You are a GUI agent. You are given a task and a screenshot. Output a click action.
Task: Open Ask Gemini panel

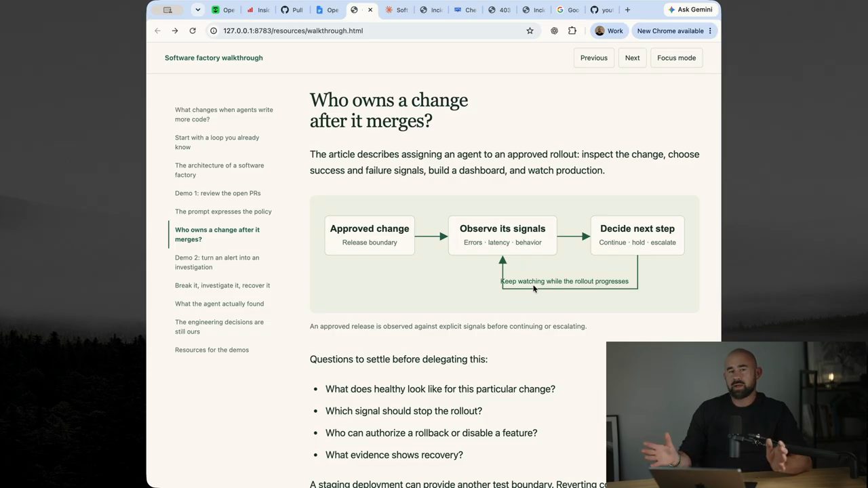(x=690, y=9)
